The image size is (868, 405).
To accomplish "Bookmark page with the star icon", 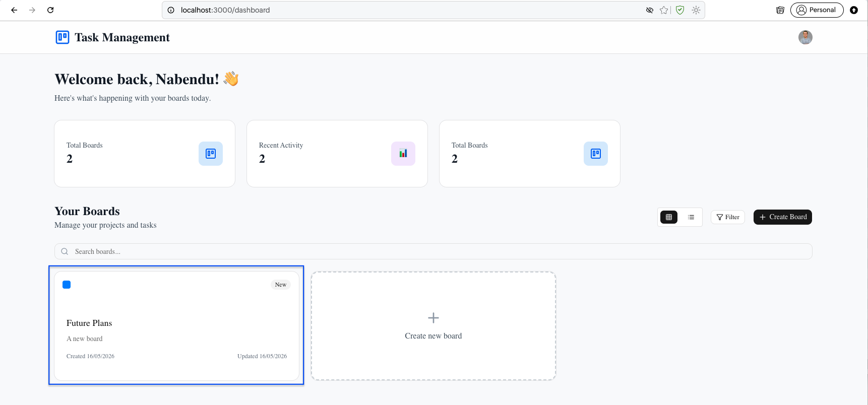I will click(x=664, y=10).
